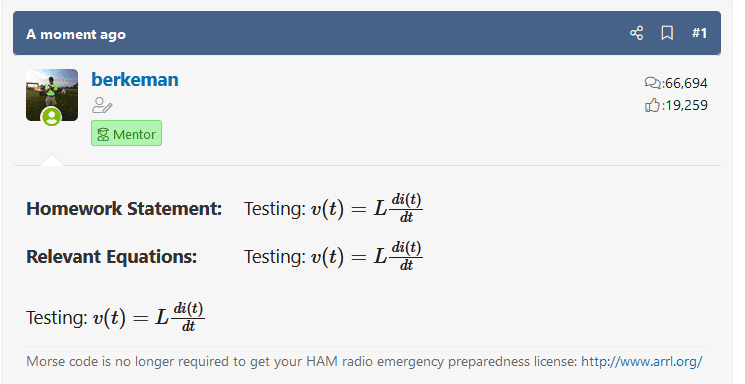Bookmark this post using bookmark icon
Image resolution: width=745 pixels, height=384 pixels.
coord(667,33)
